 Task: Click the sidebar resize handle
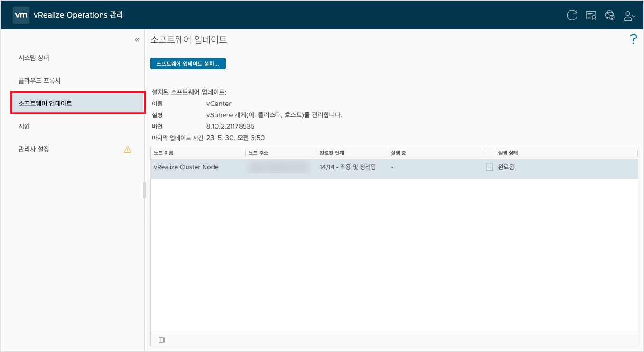pos(144,190)
